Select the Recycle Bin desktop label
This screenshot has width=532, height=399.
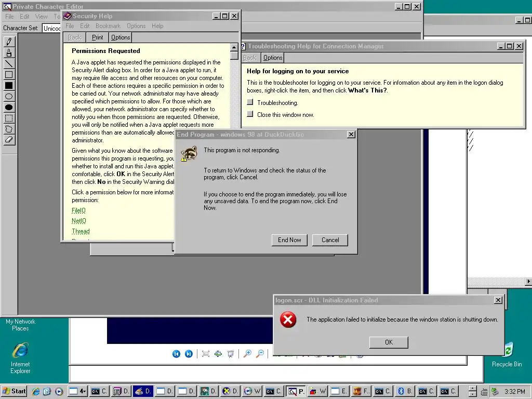click(507, 364)
